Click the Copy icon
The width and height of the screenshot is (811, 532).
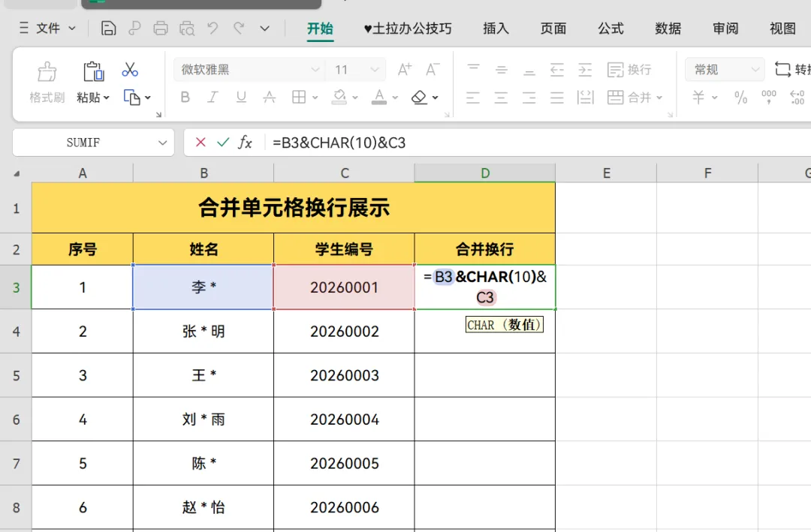[x=132, y=98]
